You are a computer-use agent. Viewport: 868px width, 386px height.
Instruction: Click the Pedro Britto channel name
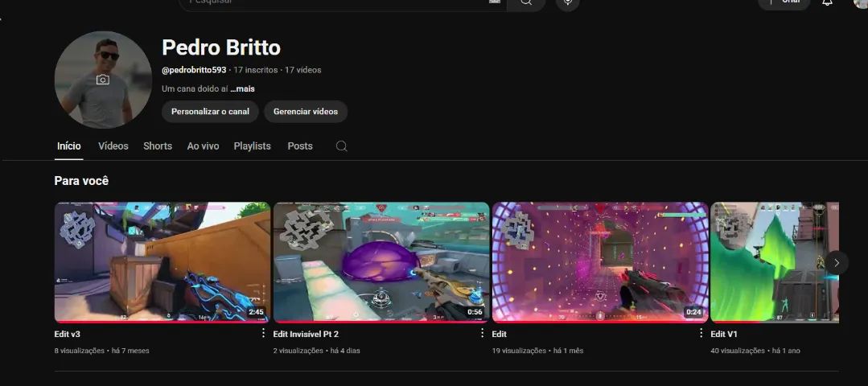pos(221,47)
